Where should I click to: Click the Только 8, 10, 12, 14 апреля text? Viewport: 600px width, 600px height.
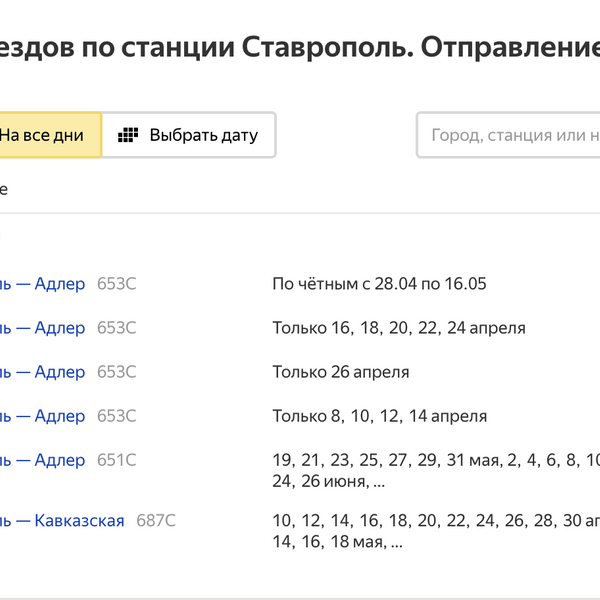tap(380, 416)
